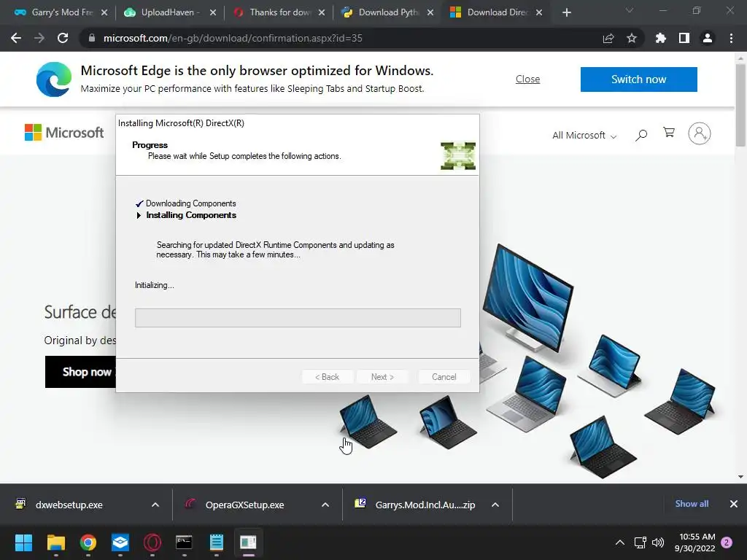Open notification center badge
747x560 pixels.
tap(727, 542)
